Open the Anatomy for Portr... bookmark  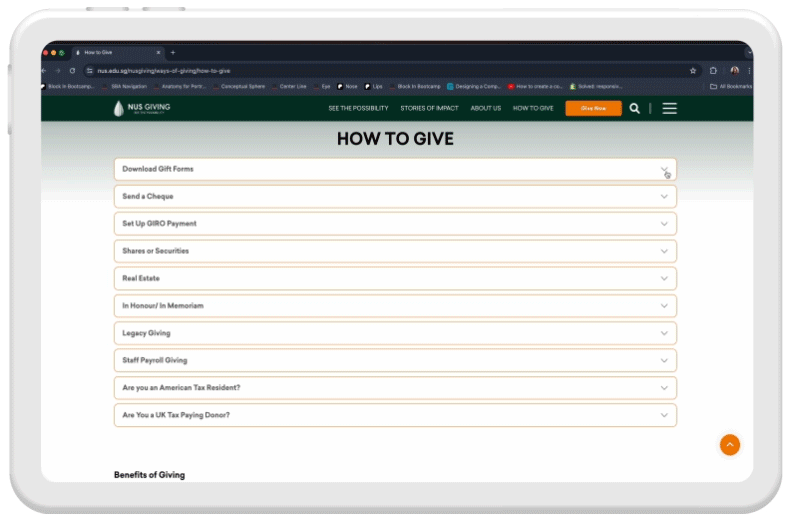click(x=180, y=87)
